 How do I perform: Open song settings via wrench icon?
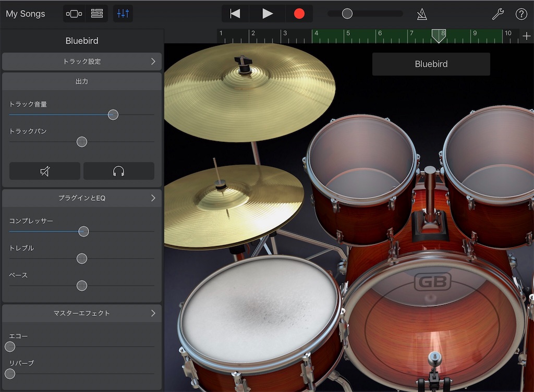click(x=497, y=14)
